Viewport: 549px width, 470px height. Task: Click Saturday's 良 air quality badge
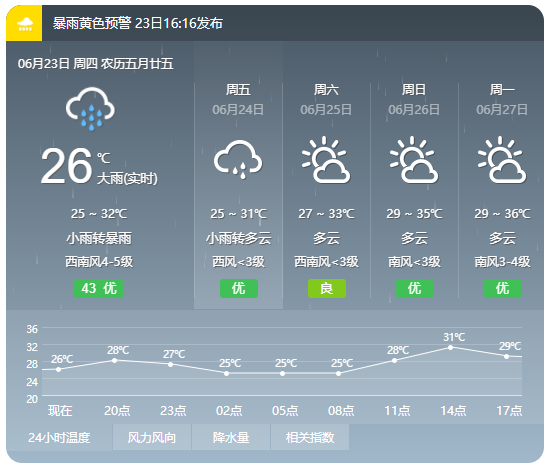pos(327,289)
